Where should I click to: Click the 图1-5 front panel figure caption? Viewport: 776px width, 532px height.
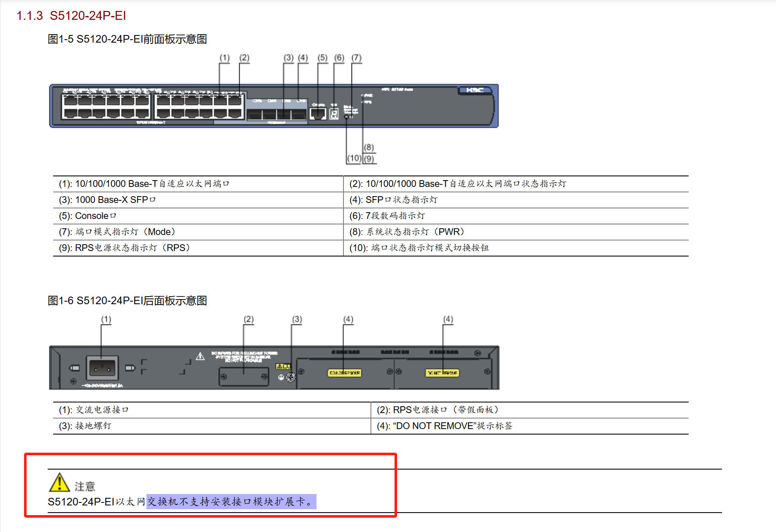(x=127, y=39)
